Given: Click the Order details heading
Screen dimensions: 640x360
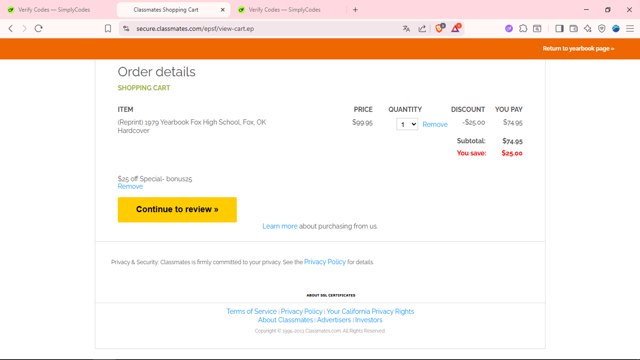Looking at the screenshot, I should (156, 72).
